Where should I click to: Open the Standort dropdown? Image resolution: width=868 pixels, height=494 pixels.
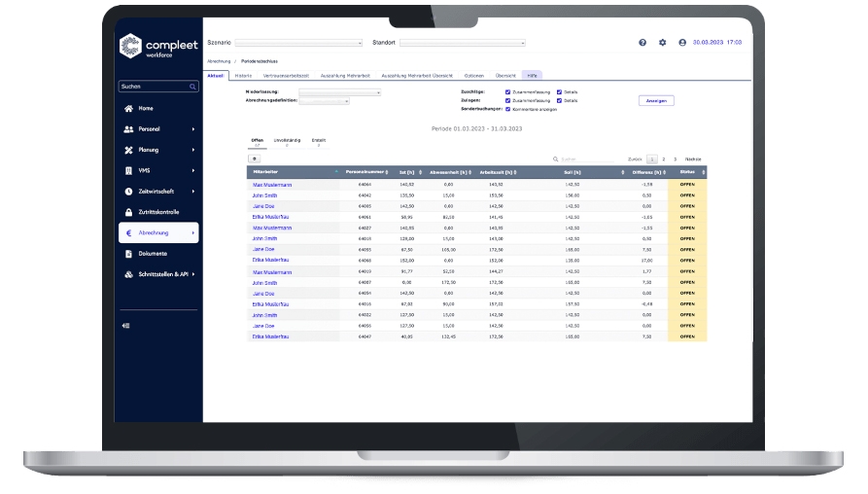(x=463, y=43)
